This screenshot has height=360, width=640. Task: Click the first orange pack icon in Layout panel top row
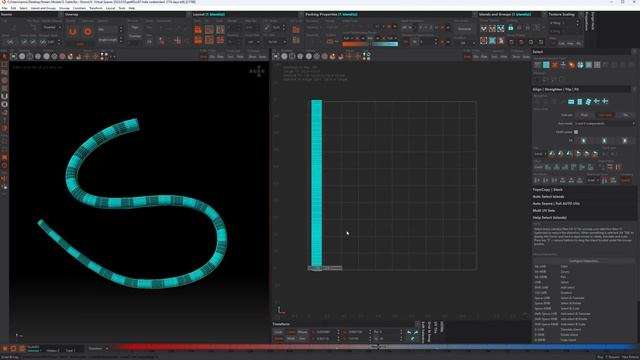[198, 29]
